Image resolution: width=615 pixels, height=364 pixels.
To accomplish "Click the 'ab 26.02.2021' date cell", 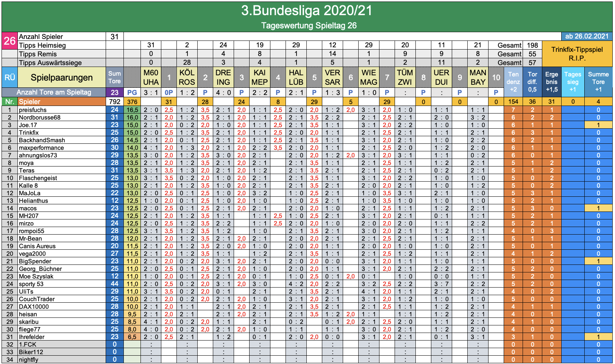I will coord(587,36).
